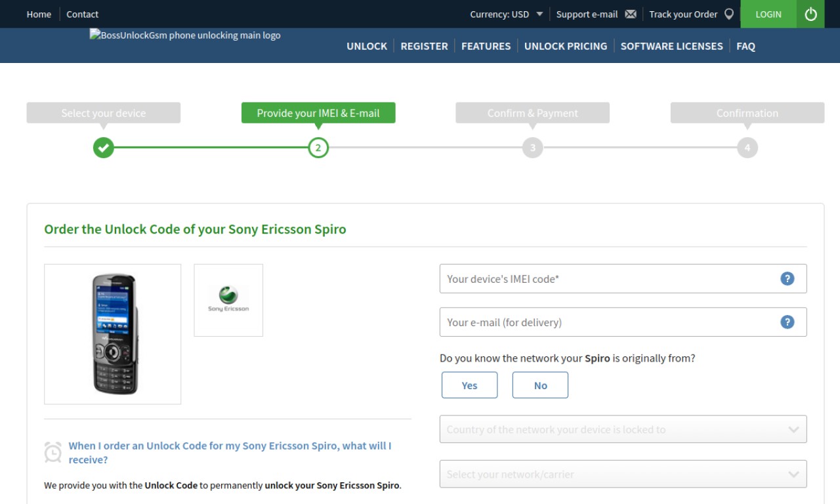Image resolution: width=840 pixels, height=504 pixels.
Task: Click the 'We provide you with the Unlock Code' text
Action: click(222, 486)
